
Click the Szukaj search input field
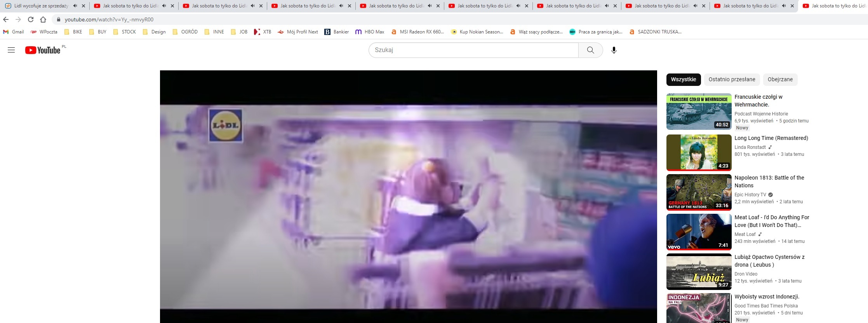473,50
